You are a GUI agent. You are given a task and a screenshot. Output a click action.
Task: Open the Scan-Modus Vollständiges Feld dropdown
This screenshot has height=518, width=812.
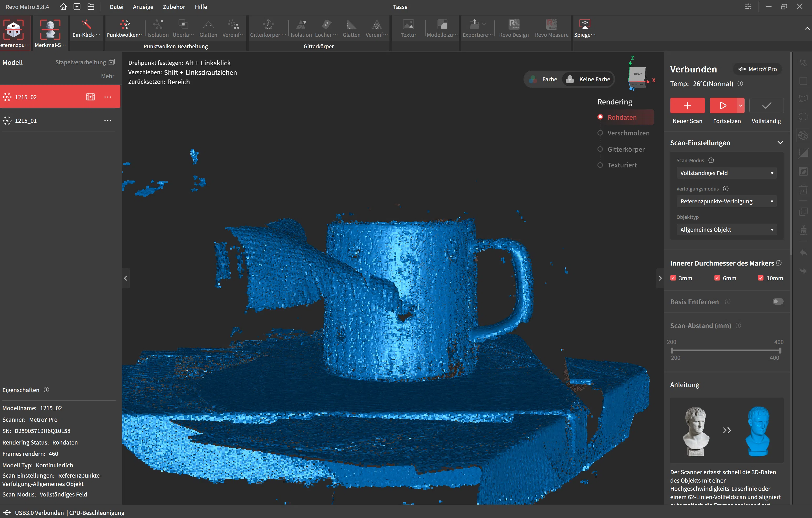pos(726,173)
